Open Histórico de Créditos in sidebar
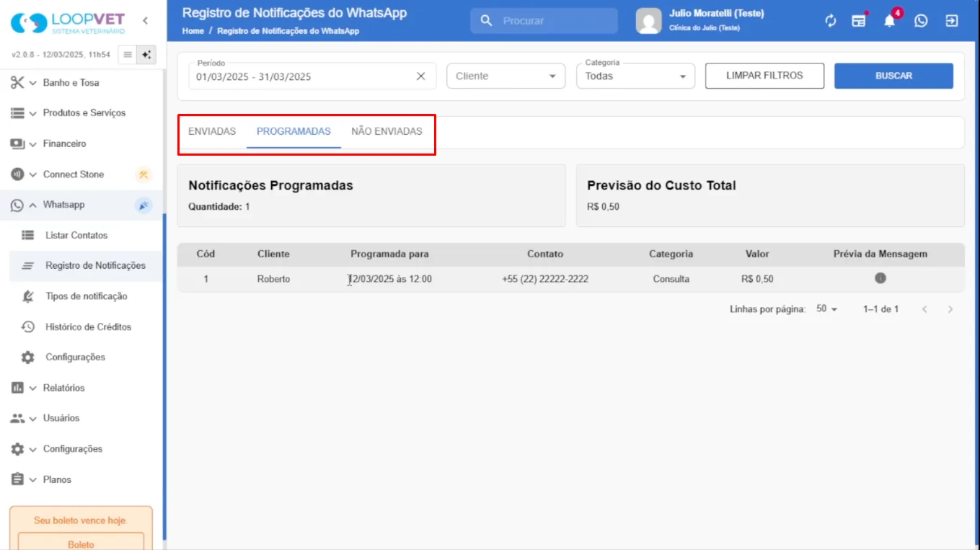 (x=88, y=327)
